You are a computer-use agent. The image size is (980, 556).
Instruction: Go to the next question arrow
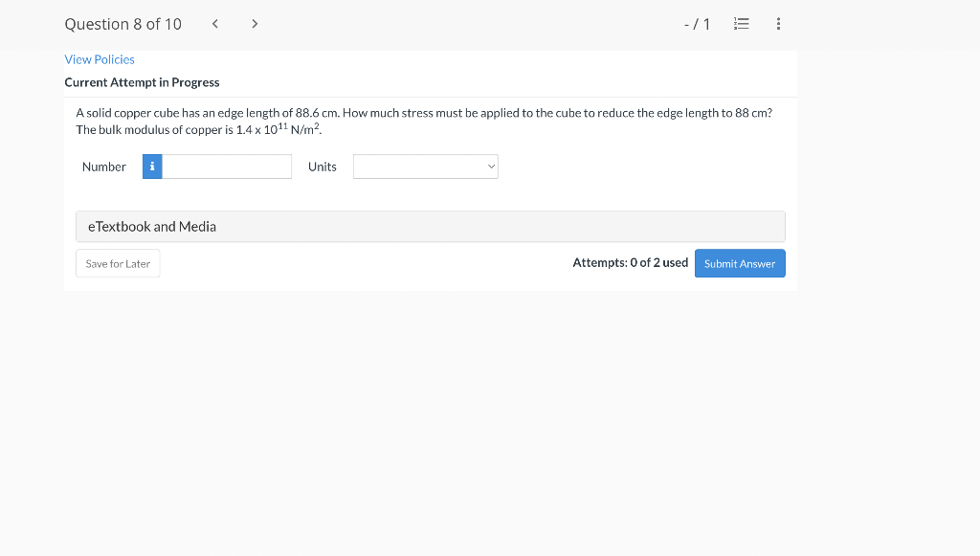pos(255,24)
